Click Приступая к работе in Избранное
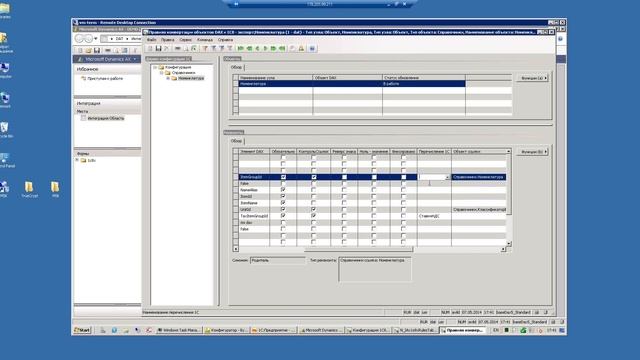The height and width of the screenshot is (360, 640). click(x=105, y=78)
